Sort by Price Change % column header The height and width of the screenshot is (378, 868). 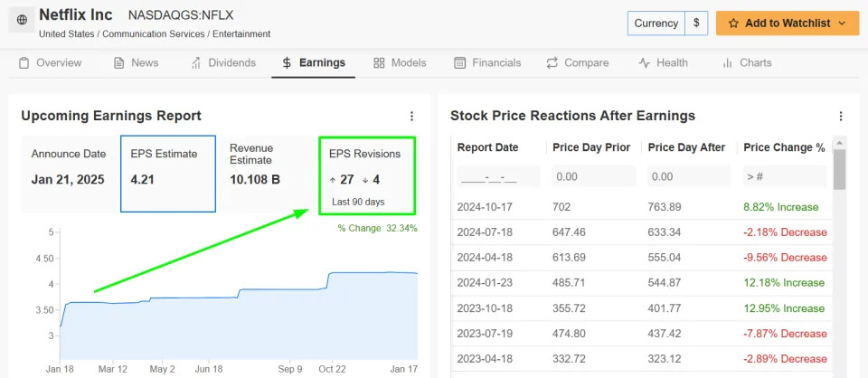coord(785,147)
